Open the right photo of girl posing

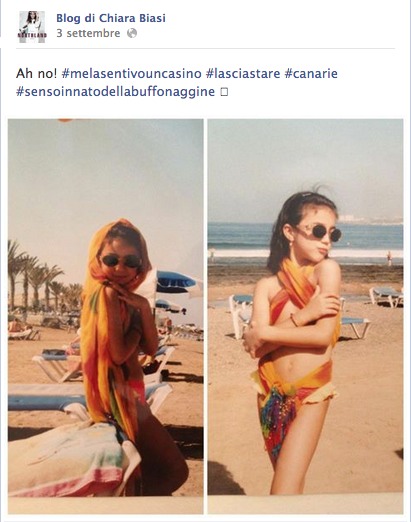[x=305, y=307]
